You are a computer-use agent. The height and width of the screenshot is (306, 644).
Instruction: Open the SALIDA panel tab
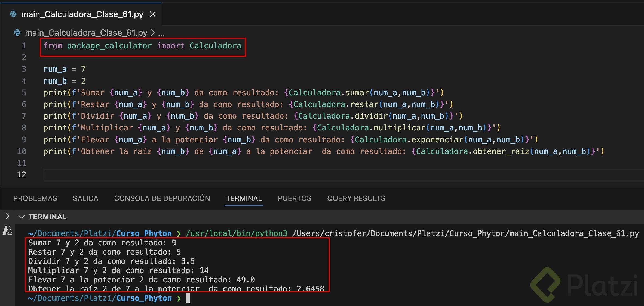click(x=85, y=198)
